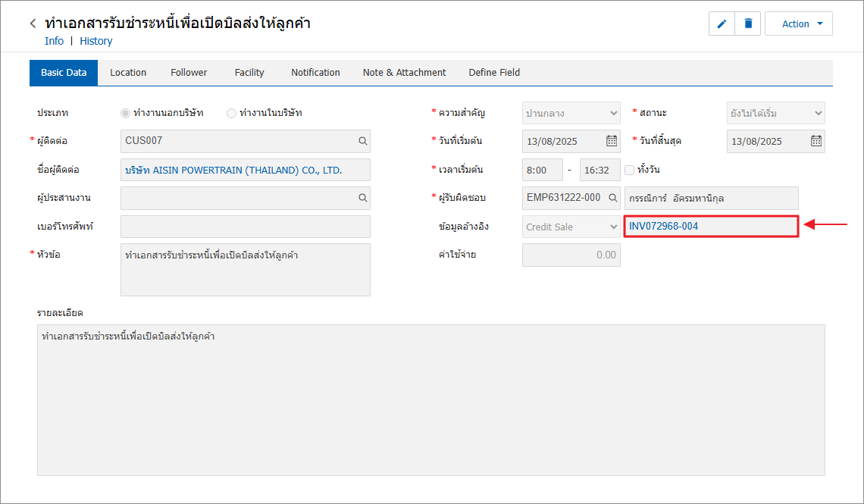Image resolution: width=864 pixels, height=504 pixels.
Task: Click search icon in coordinator field
Action: [363, 198]
